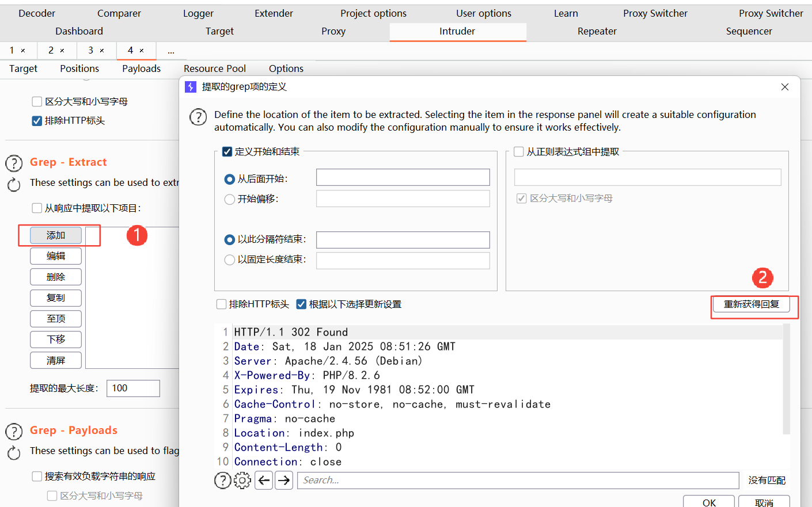
Task: Close Intruder tab 1 with its x
Action: 23,51
